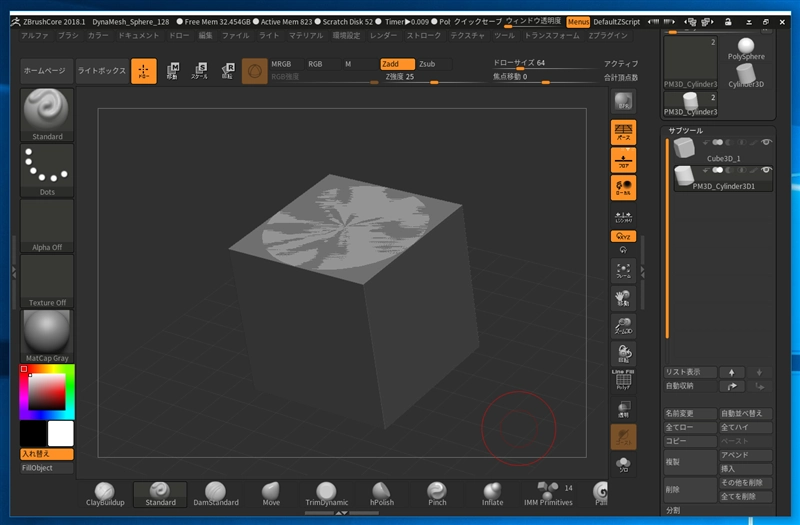Viewport: 800px width, 525px height.
Task: Click the Move view hand icon
Action: [x=623, y=298]
